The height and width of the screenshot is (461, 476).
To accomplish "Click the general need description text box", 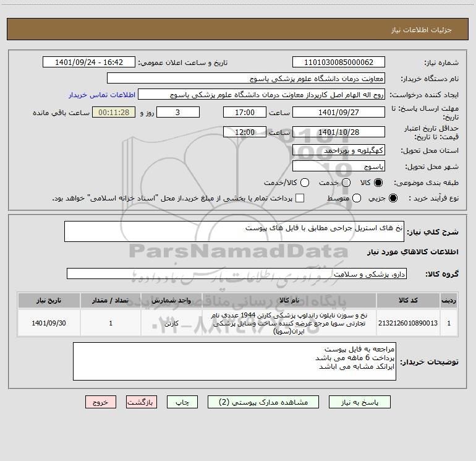I will (234, 231).
